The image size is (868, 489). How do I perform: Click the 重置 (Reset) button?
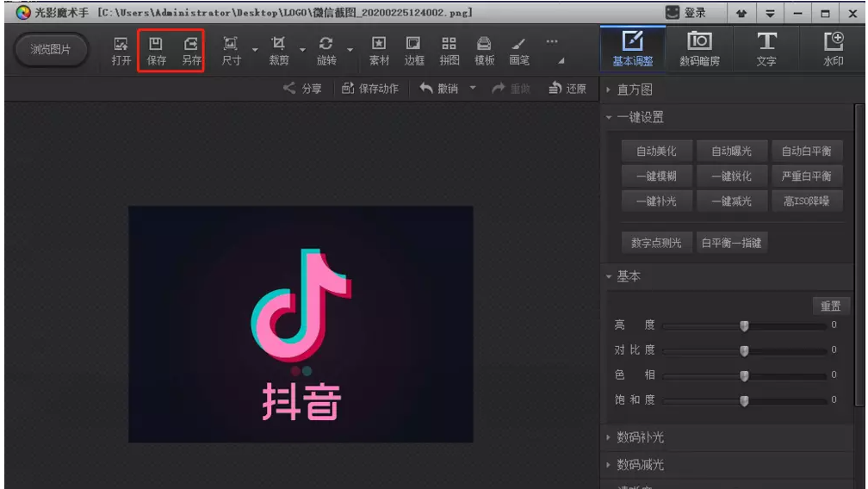(830, 306)
